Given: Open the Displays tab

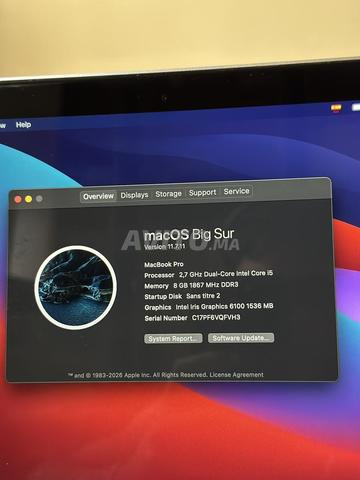Looking at the screenshot, I should tap(134, 195).
